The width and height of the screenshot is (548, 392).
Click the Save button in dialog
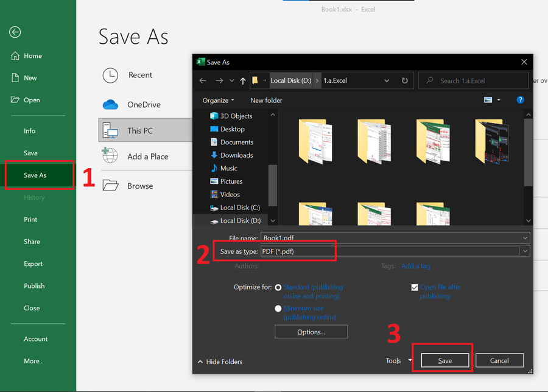tap(445, 360)
